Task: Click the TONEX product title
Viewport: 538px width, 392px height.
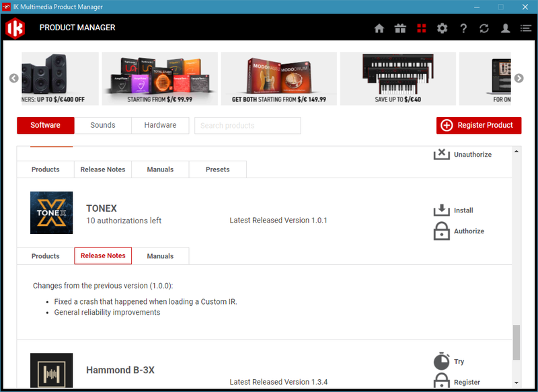Action: coord(102,208)
